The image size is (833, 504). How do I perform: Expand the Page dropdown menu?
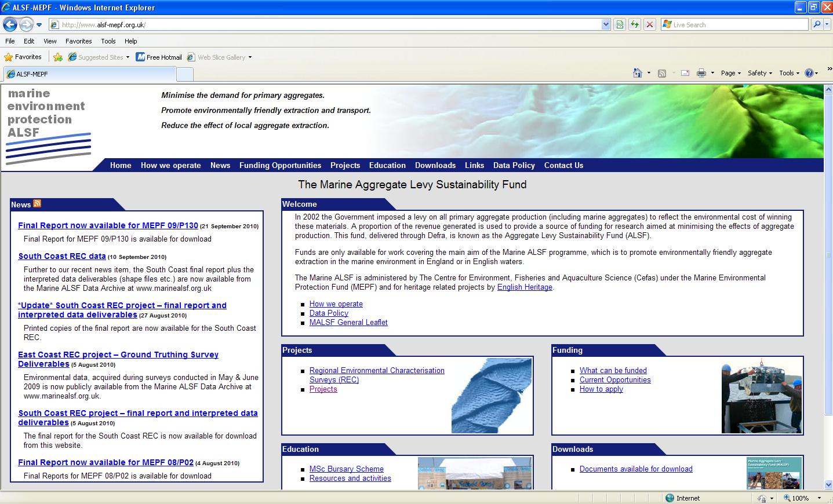pyautogui.click(x=730, y=73)
